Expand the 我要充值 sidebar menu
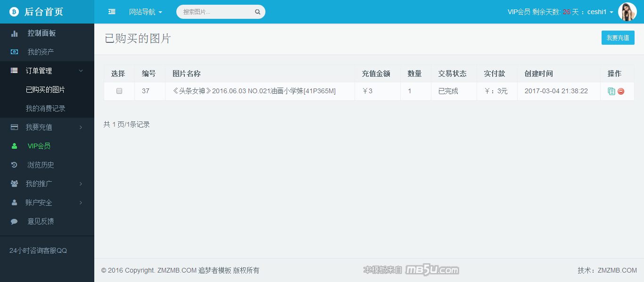The image size is (644, 282). coord(47,127)
